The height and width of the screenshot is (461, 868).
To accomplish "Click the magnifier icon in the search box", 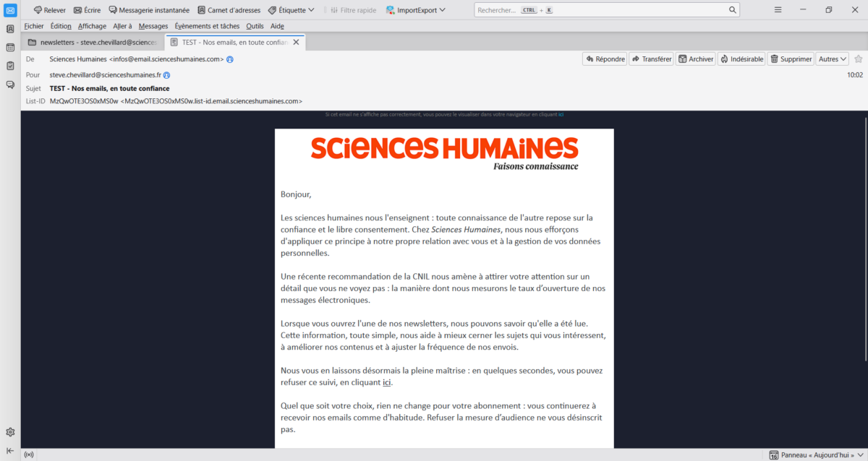I will pos(733,10).
